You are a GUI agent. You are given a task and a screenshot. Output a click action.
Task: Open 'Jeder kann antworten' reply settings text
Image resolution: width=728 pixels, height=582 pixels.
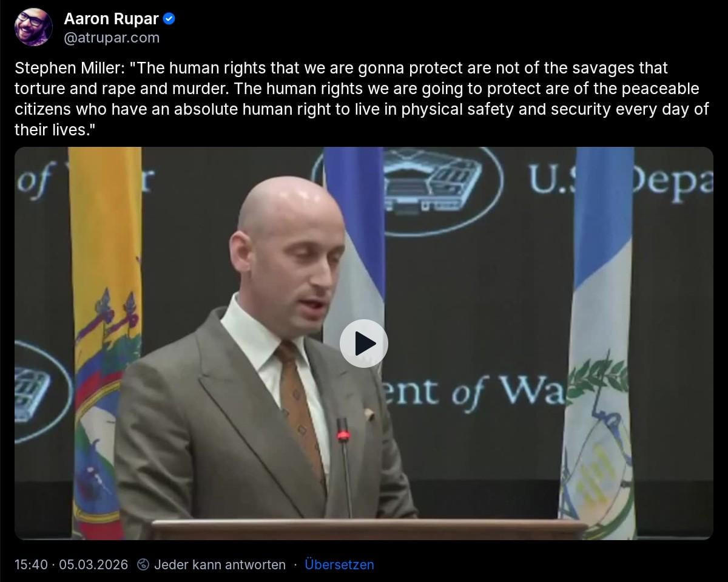(x=220, y=564)
